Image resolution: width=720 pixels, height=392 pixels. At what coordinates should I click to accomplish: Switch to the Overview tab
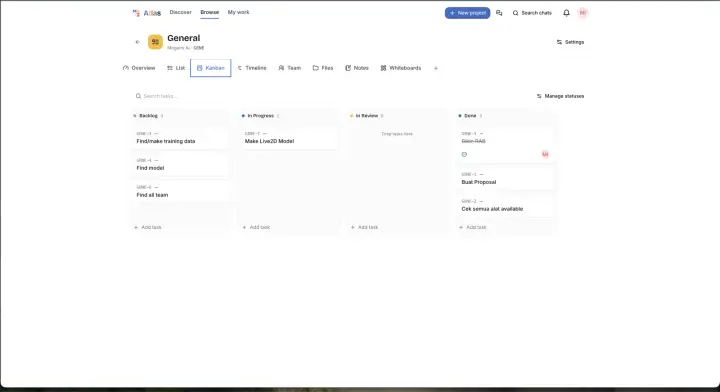[139, 68]
